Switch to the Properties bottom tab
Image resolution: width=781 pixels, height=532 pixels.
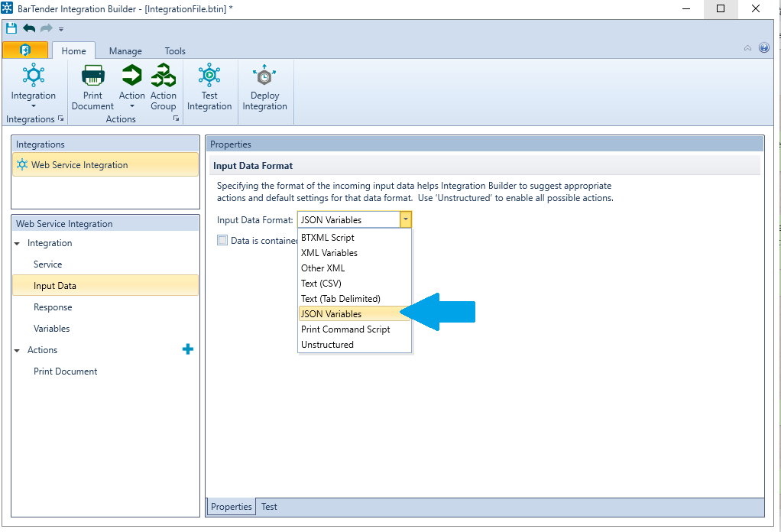point(231,507)
